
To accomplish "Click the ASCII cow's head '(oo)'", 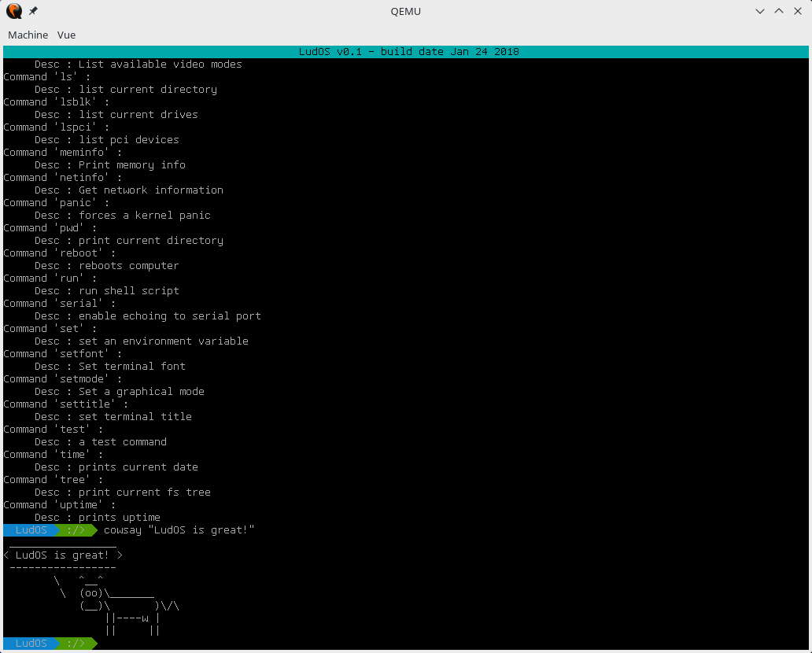I will (91, 593).
